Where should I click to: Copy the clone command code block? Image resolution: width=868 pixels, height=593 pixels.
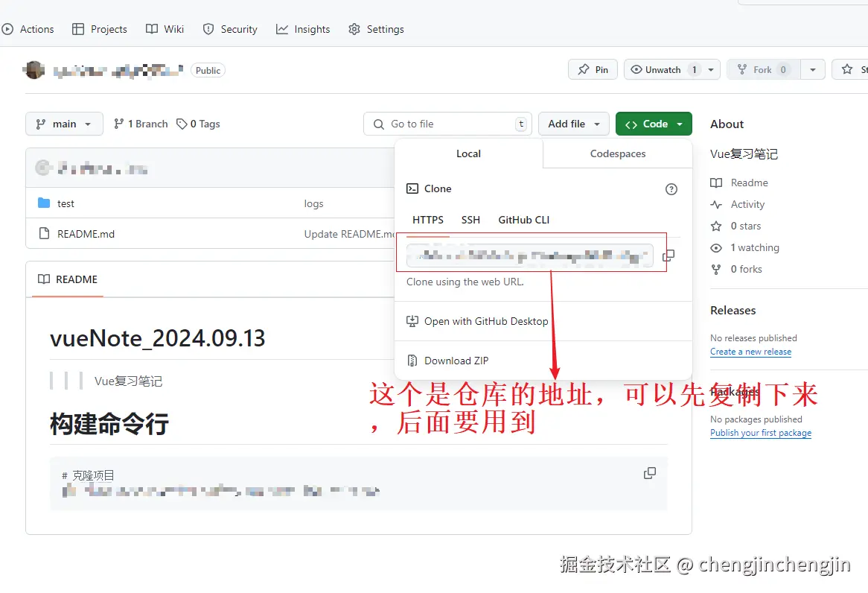pos(650,473)
